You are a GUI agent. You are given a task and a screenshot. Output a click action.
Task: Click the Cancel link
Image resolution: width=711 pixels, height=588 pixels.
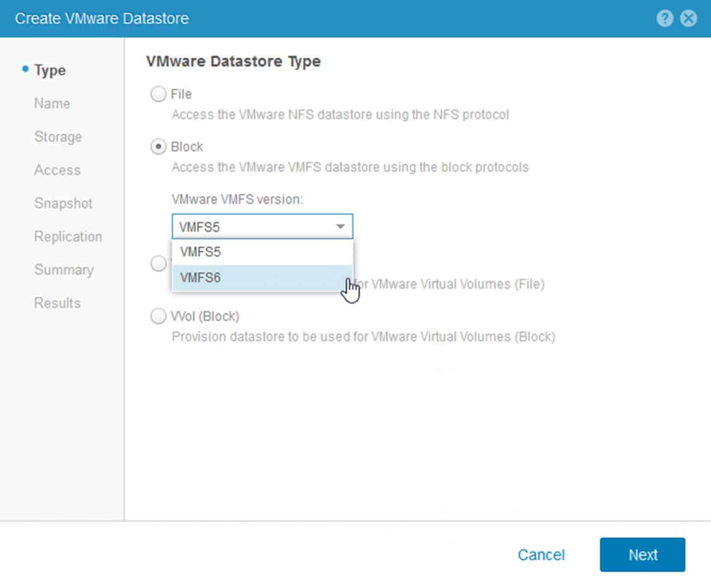coord(541,555)
